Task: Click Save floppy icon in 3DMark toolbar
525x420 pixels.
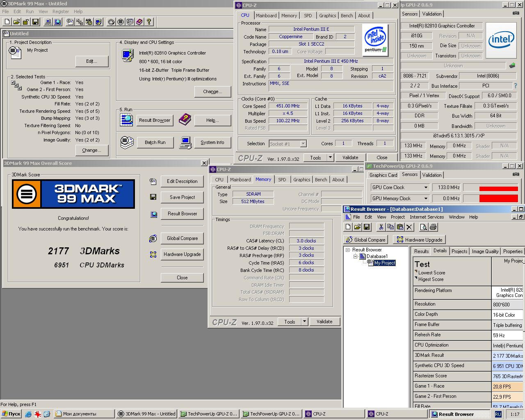Action: [x=35, y=22]
